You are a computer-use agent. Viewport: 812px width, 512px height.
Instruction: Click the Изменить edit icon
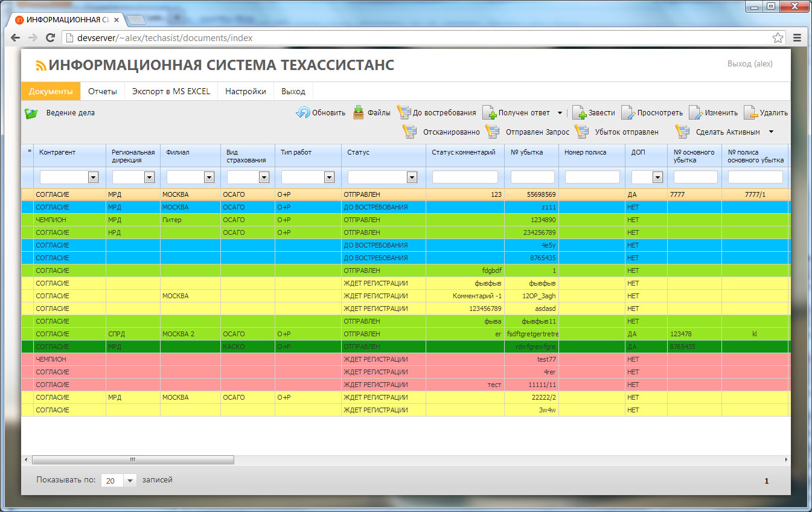(696, 113)
